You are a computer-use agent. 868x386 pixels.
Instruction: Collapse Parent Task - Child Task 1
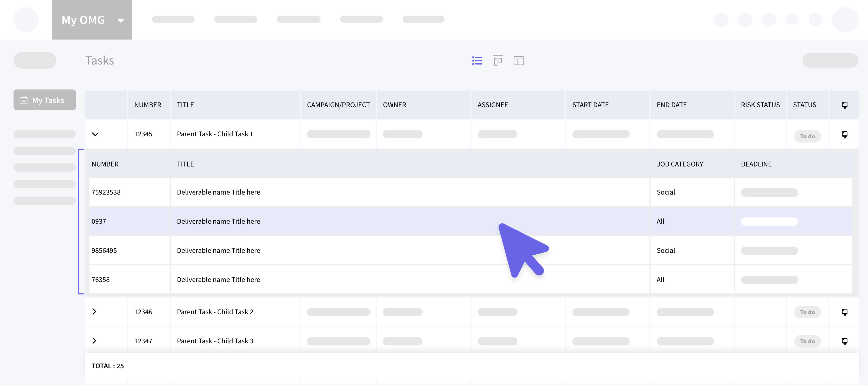(95, 134)
